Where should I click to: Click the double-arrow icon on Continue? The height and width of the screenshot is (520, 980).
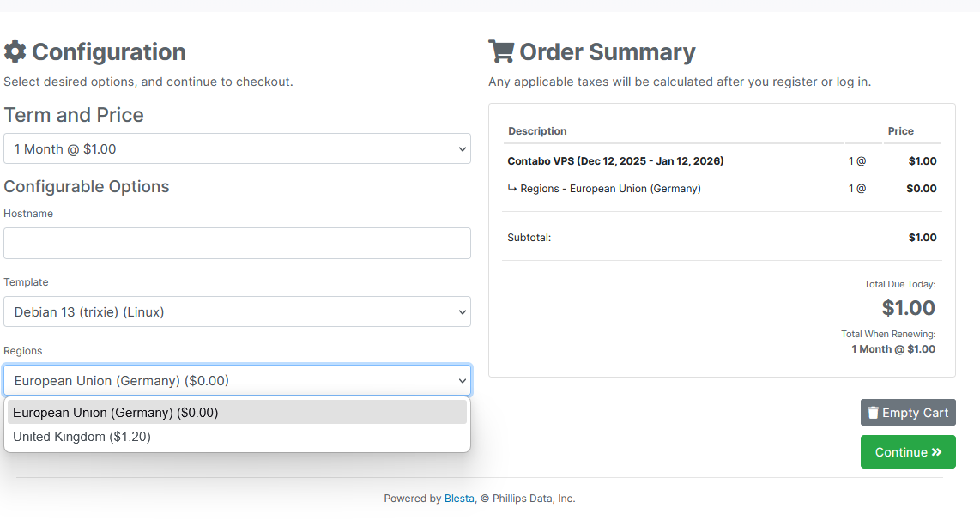(x=936, y=452)
